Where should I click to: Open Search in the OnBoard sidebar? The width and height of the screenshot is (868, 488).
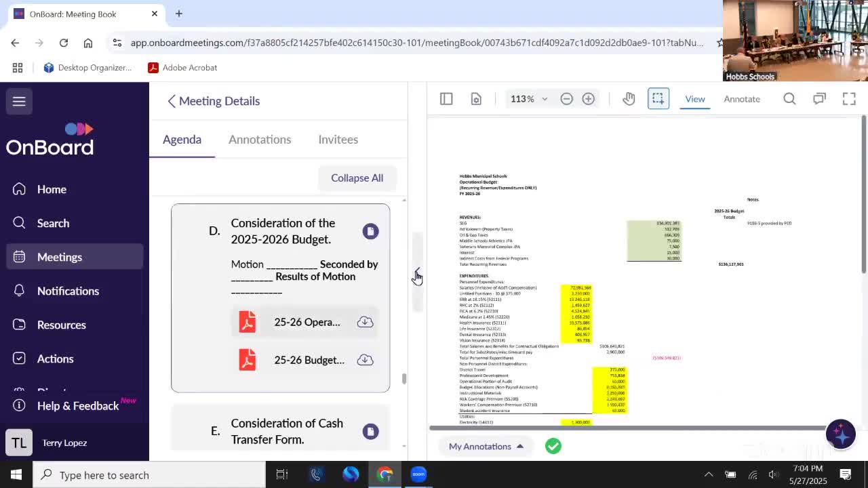(53, 223)
